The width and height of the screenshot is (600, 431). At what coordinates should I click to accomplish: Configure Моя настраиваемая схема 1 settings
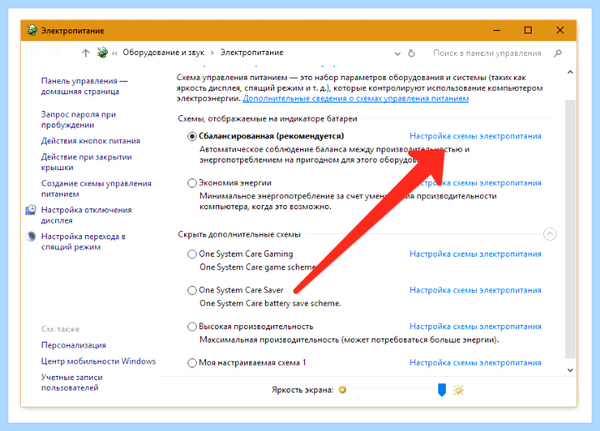click(x=475, y=362)
